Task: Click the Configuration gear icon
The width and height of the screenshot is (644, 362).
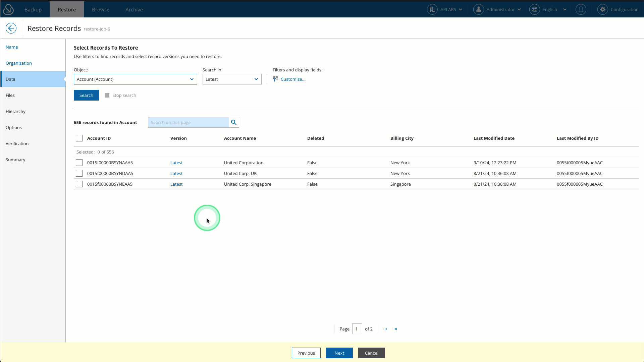Action: click(603, 9)
